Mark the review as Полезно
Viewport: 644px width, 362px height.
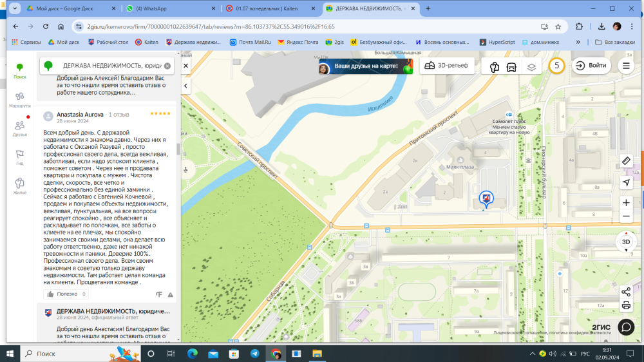(x=66, y=294)
